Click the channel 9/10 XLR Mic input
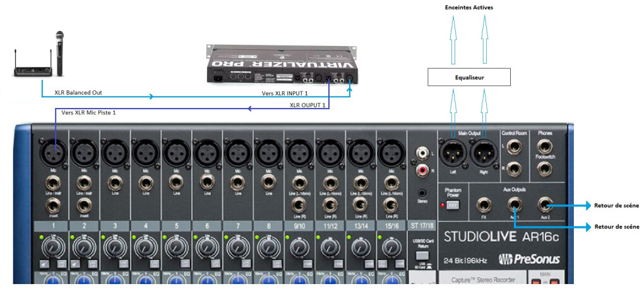The image size is (644, 291). point(299,153)
